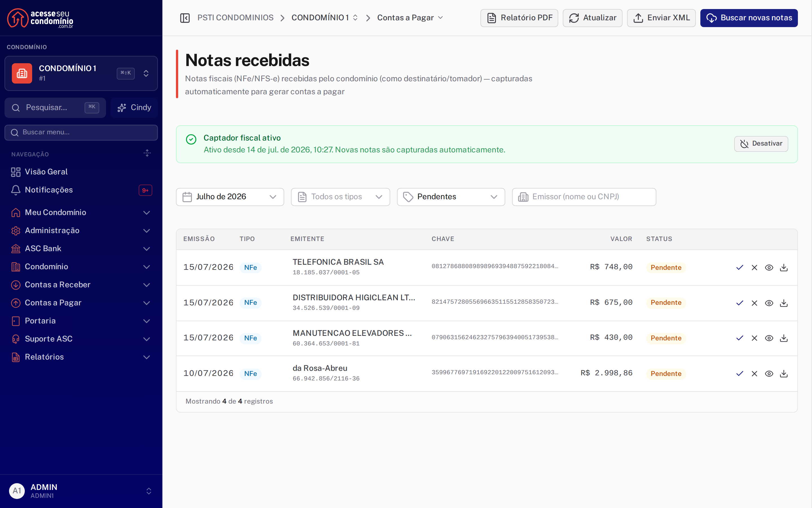Viewport: 812px width, 508px height.
Task: Open Notificações in the sidebar
Action: 81,190
